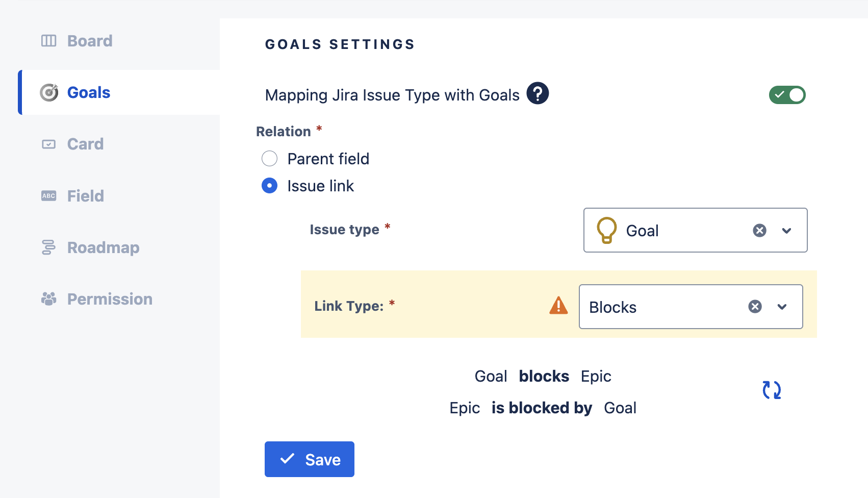Screen dimensions: 868x498
Task: Select the Parent field radio option
Action: (269, 159)
